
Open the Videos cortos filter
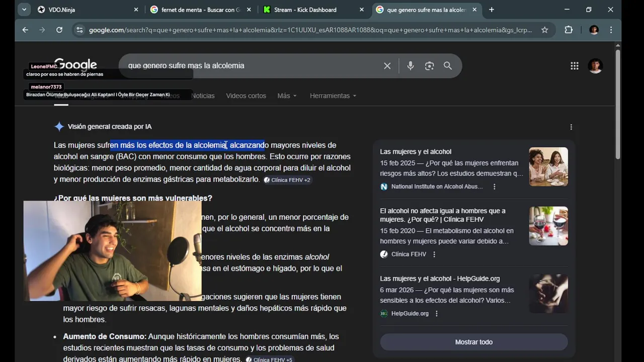246,96
